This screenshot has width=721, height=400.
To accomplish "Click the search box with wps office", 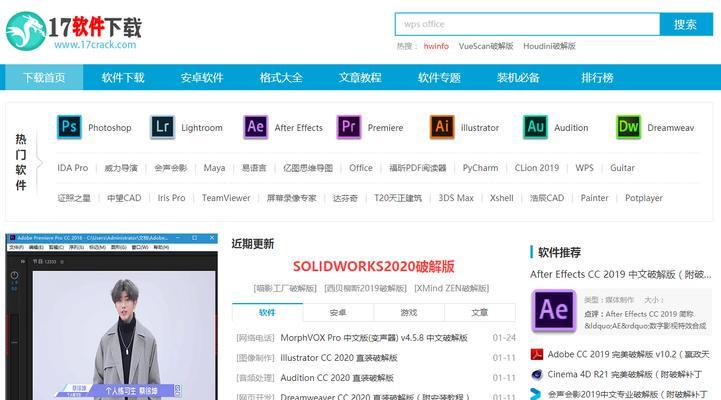I will tap(527, 24).
